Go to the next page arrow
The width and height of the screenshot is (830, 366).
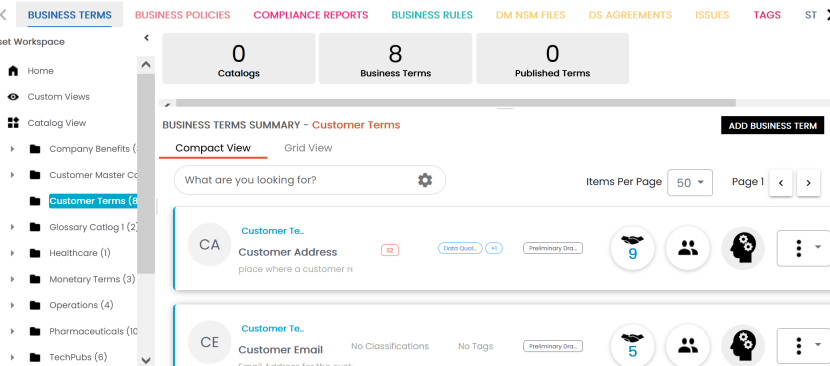coord(808,183)
